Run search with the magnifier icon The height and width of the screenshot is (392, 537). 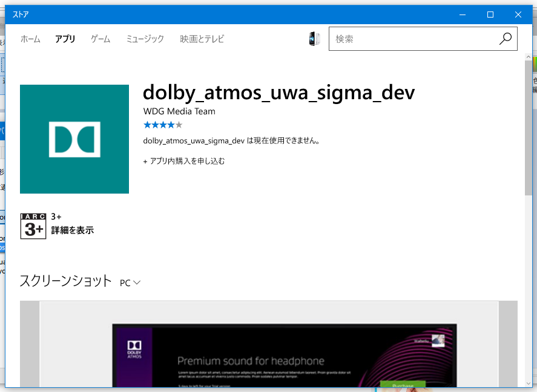click(x=506, y=39)
